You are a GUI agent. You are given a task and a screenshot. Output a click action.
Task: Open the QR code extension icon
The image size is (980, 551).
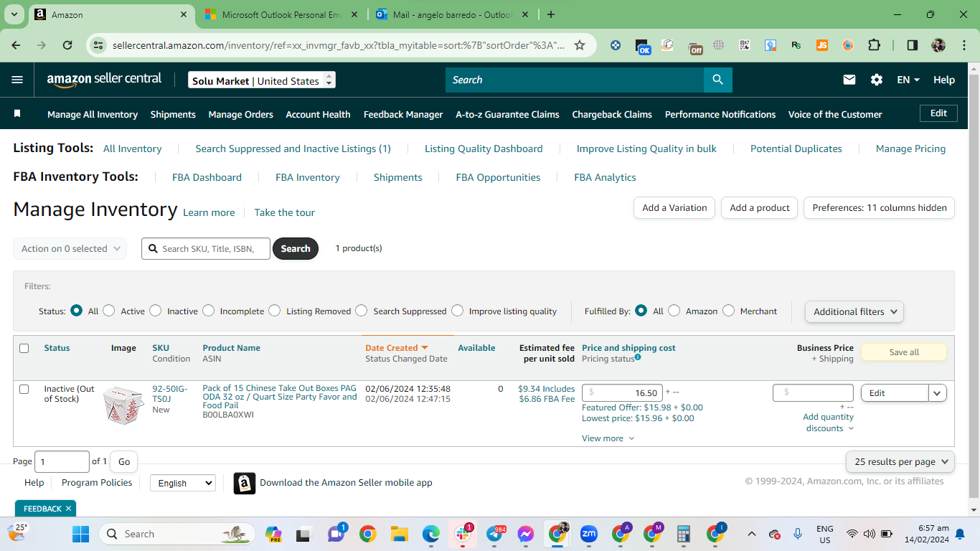click(745, 45)
